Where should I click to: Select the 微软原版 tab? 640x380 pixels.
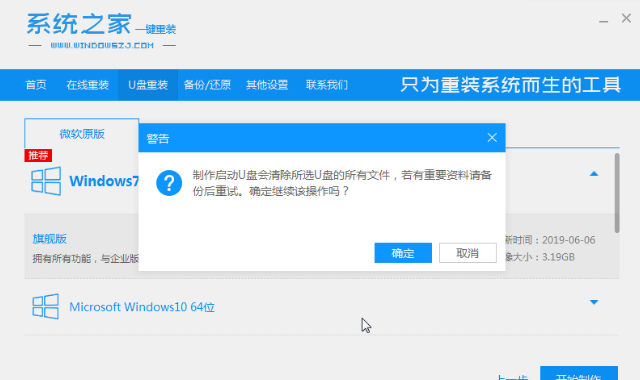click(x=82, y=133)
